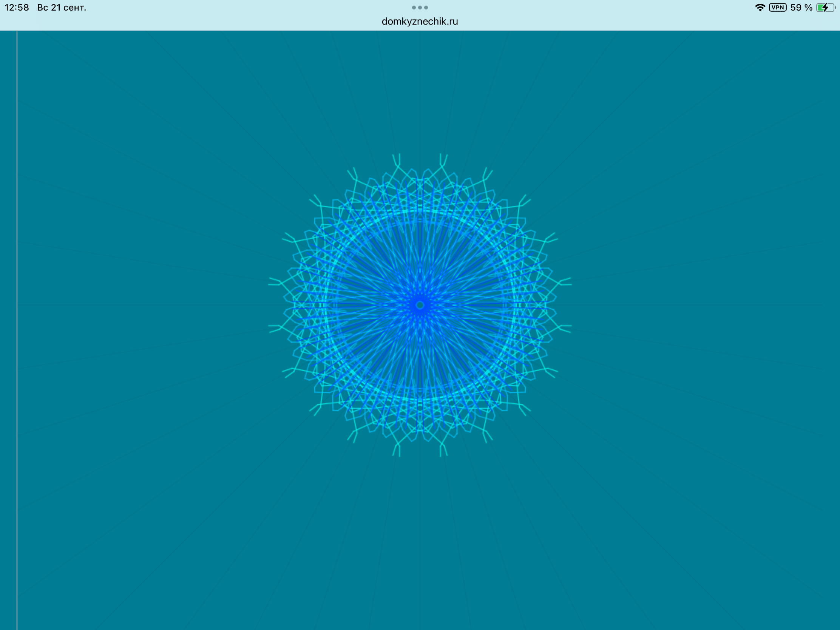
Task: Tap the VPN badge icon
Action: tap(778, 8)
